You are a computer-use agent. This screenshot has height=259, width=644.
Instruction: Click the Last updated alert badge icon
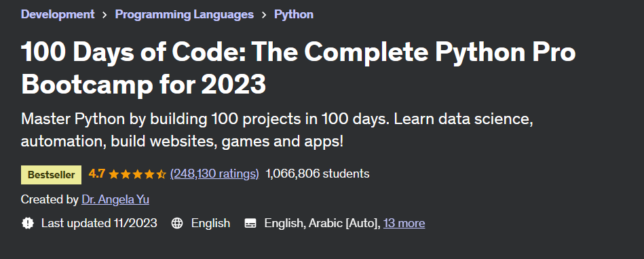[x=28, y=223]
